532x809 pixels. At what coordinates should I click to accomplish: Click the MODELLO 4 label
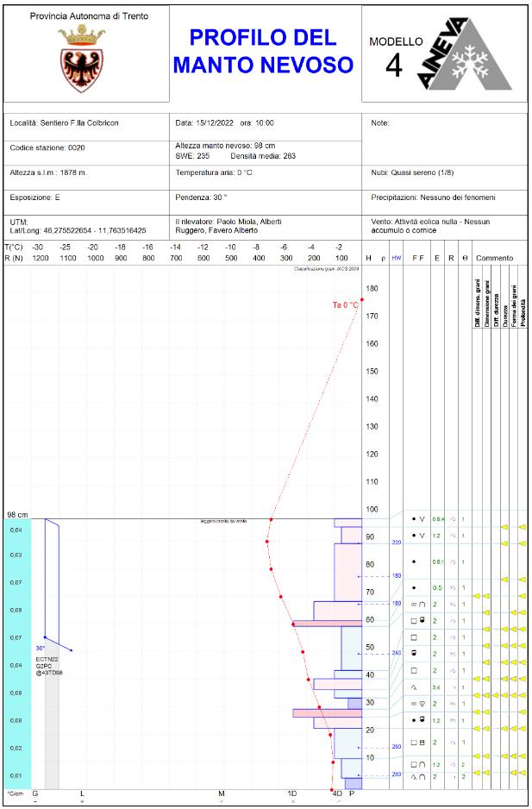(395, 57)
